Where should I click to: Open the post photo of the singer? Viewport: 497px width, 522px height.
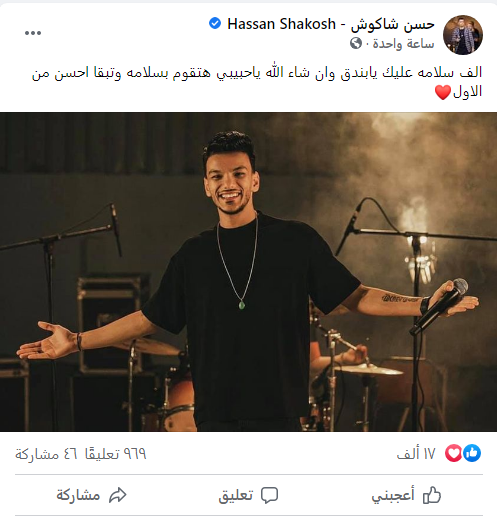pos(248,272)
